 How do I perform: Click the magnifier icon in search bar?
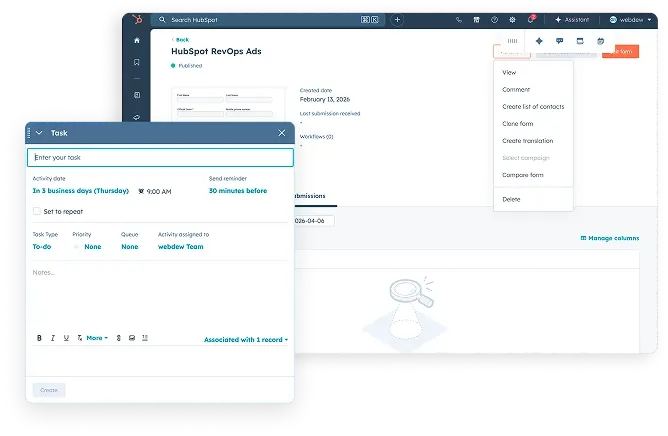162,20
